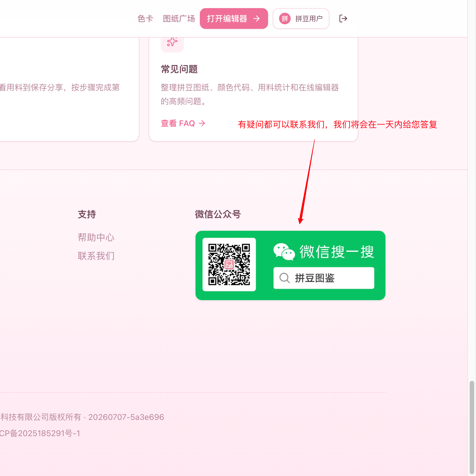The height and width of the screenshot is (476, 476).
Task: Click the pink 拼 user avatar
Action: click(285, 19)
